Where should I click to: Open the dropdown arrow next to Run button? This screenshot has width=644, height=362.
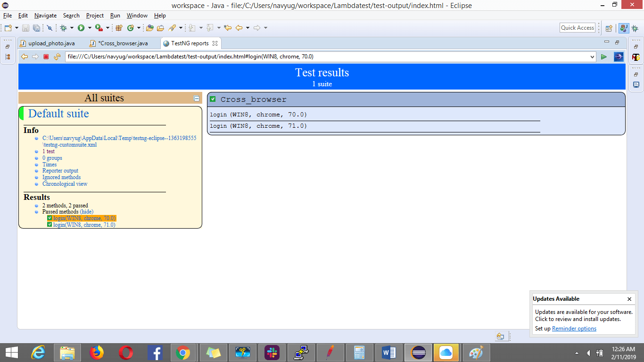tap(90, 28)
